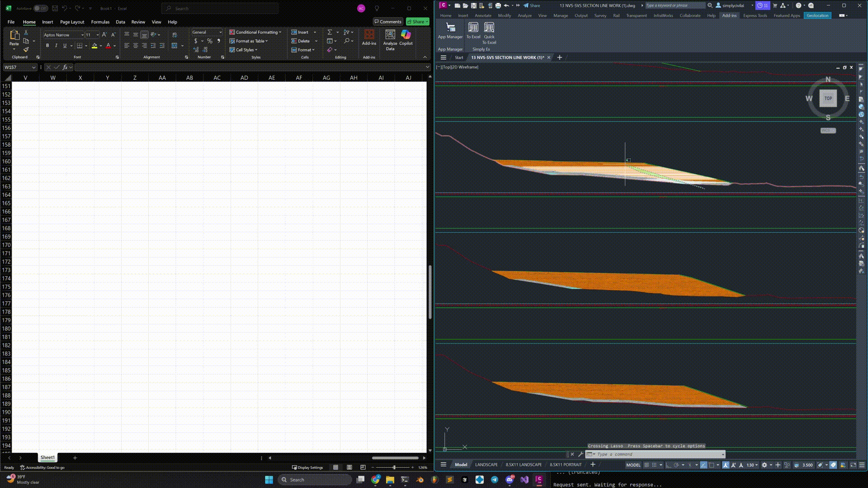Click TOP on the ViewCube

[828, 98]
